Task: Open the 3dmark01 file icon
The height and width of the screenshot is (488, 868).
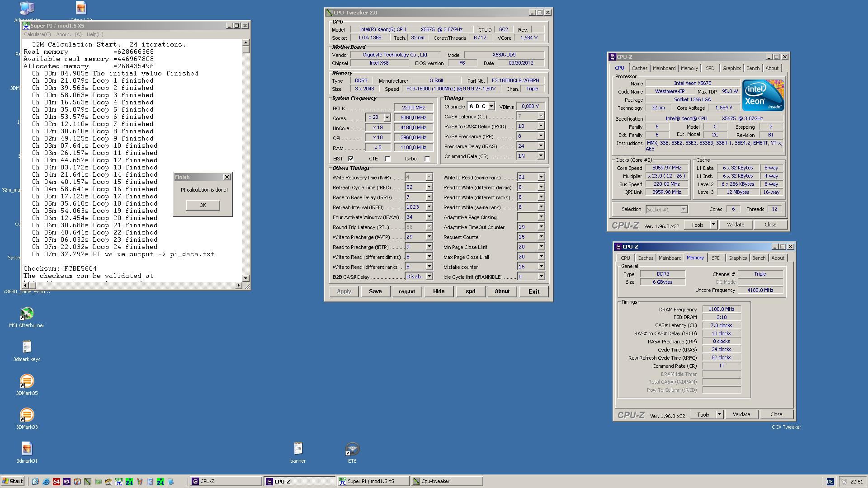Action: 27,449
